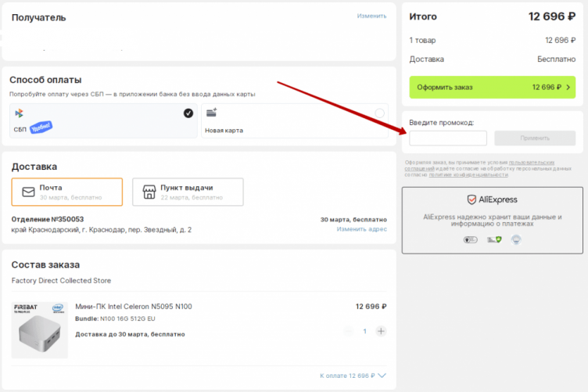The height and width of the screenshot is (392, 588).
Task: Open the mini PC product thumbnail
Action: point(40,330)
